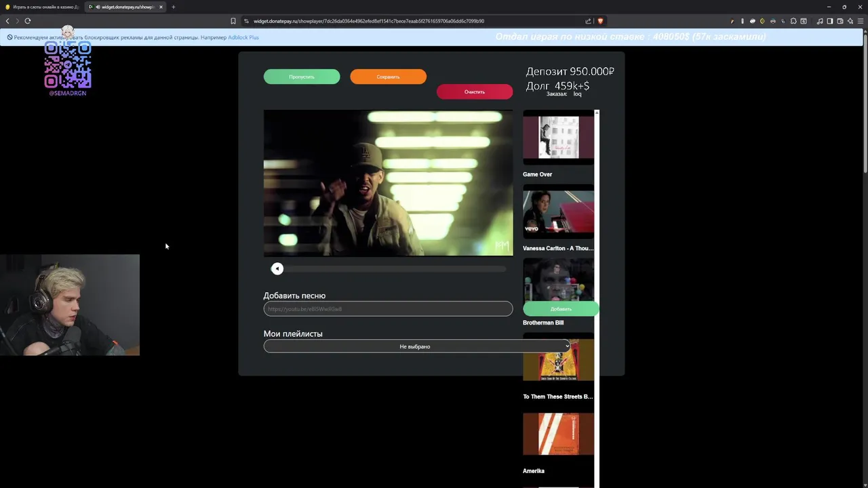Screen dimensions: 868x488
Task: Select the Brotherman Bill thumbnail
Action: (558, 279)
